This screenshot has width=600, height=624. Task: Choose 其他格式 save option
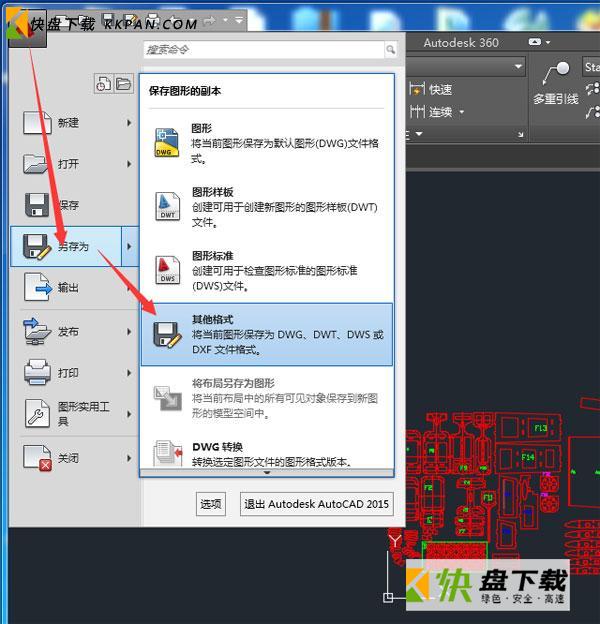pyautogui.click(x=267, y=334)
